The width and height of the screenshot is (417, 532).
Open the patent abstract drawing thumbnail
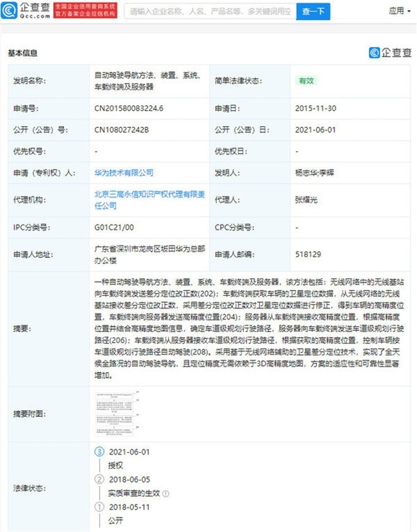coord(115,414)
